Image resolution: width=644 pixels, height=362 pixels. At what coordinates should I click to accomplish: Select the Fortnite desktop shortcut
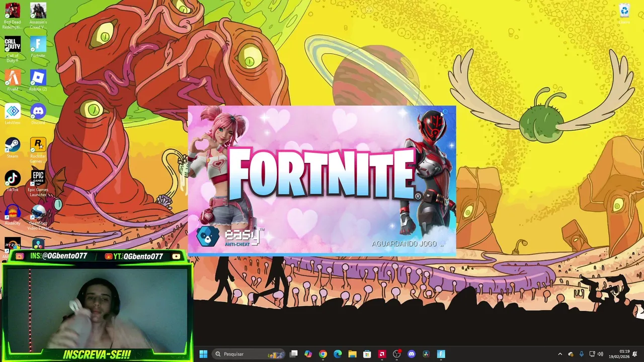point(38,47)
